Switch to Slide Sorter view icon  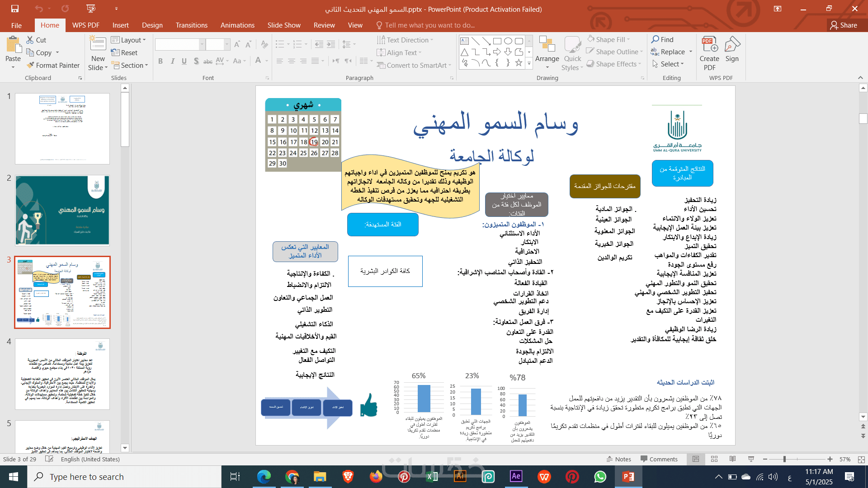[x=714, y=459]
